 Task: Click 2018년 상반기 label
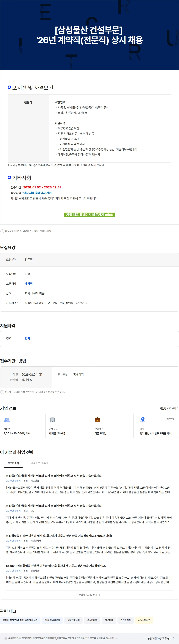[x=13, y=481]
